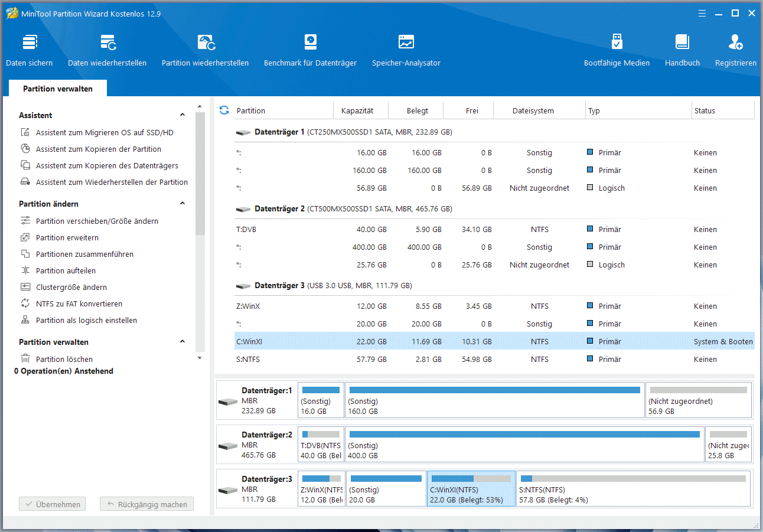Select the 16.00 GB Sonstig partition row
763x532 pixels.
pos(494,153)
